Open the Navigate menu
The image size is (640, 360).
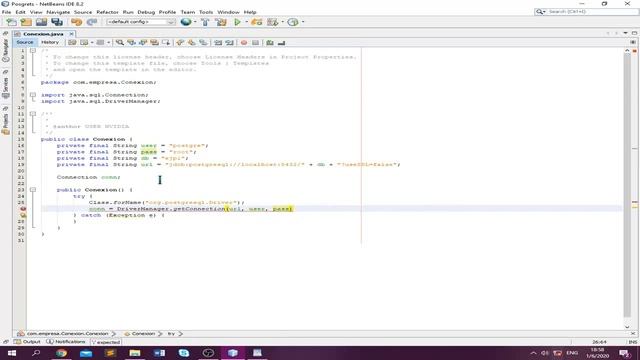click(x=58, y=12)
